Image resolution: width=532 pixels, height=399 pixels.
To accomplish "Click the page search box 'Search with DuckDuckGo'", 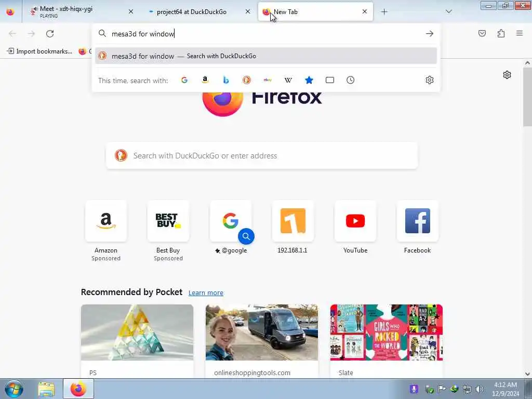I will 262,156.
